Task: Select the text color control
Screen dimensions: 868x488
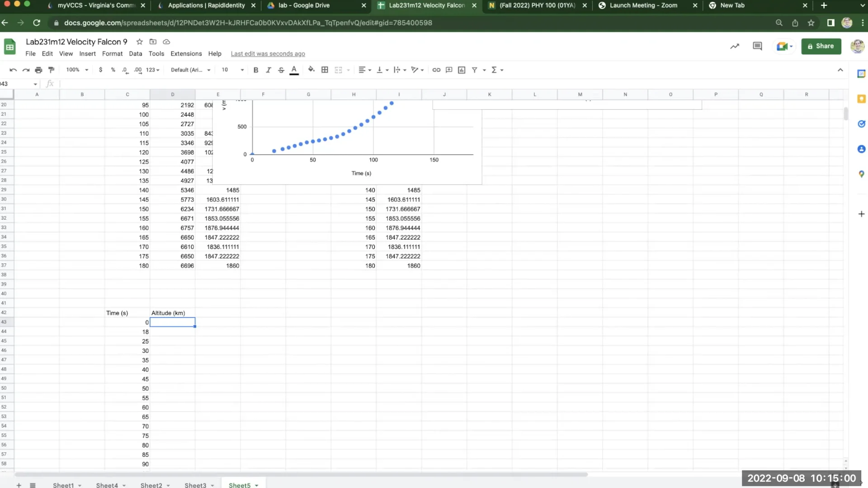Action: 294,70
